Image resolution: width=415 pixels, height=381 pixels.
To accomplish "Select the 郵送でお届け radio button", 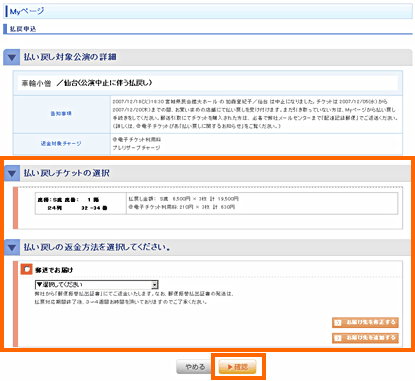I will (x=26, y=269).
